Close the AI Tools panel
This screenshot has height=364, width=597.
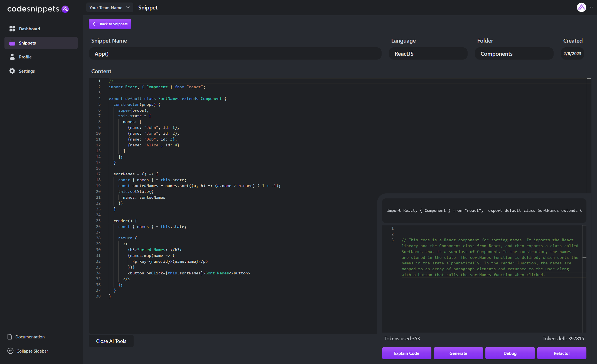point(111,341)
